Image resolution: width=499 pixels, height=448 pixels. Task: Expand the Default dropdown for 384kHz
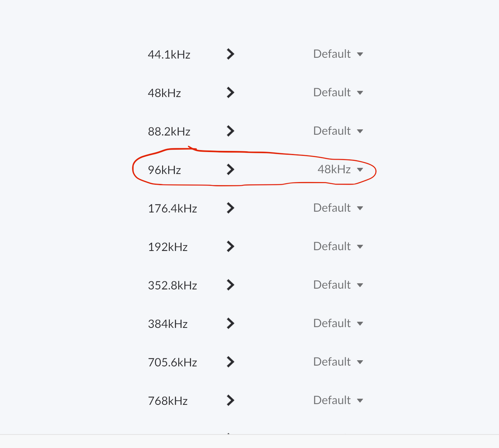338,323
